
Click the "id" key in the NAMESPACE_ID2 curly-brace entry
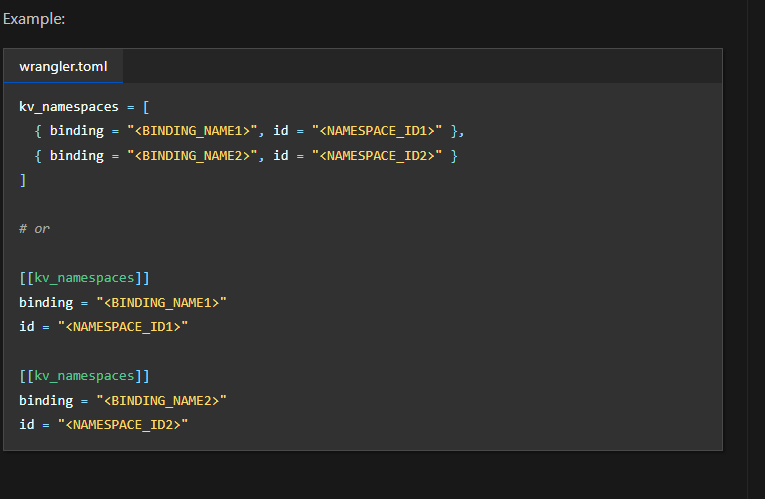point(281,155)
